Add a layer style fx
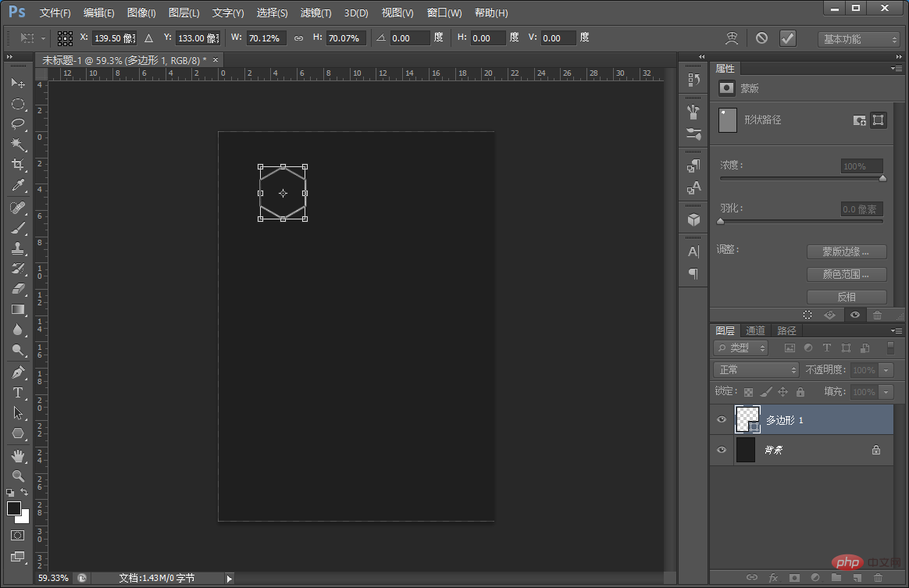The image size is (909, 588). pos(773,578)
